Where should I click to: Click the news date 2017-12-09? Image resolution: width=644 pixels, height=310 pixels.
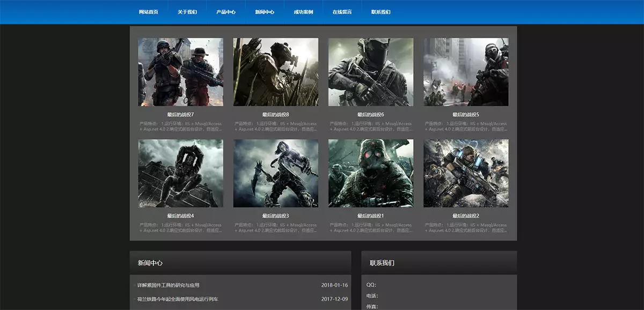334,299
